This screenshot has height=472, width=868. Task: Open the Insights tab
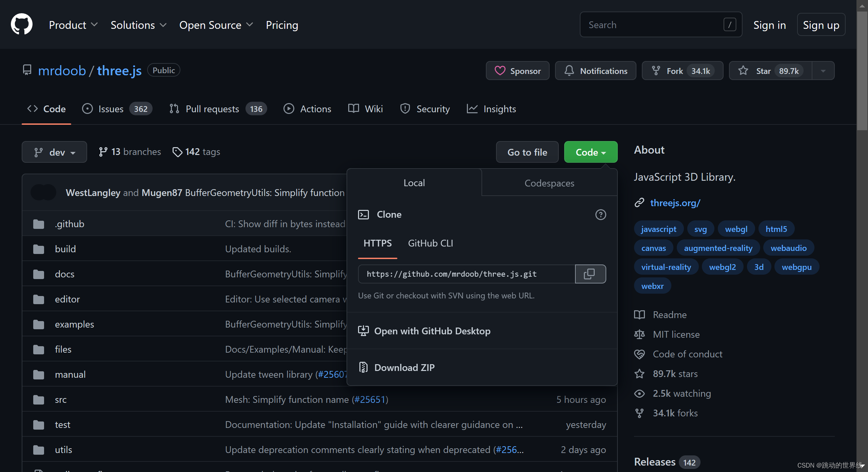point(491,109)
